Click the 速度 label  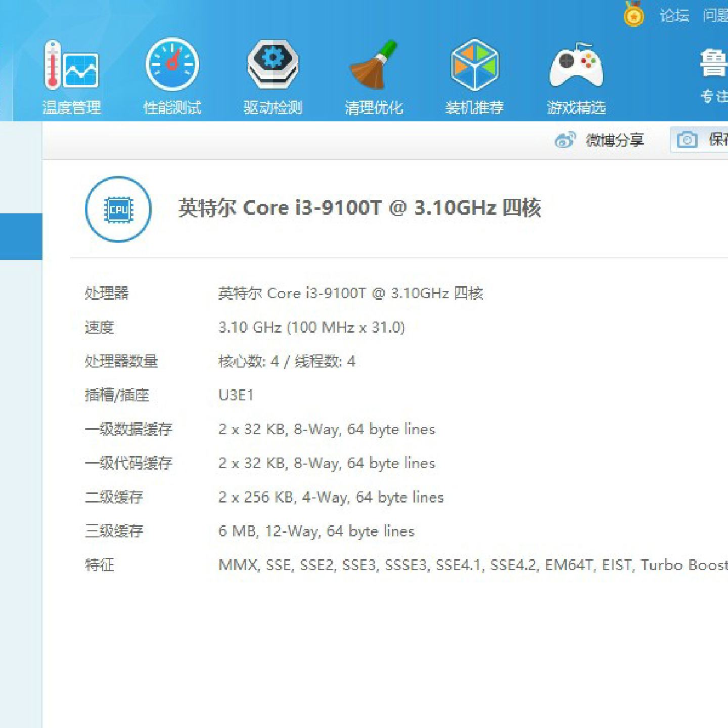click(99, 327)
